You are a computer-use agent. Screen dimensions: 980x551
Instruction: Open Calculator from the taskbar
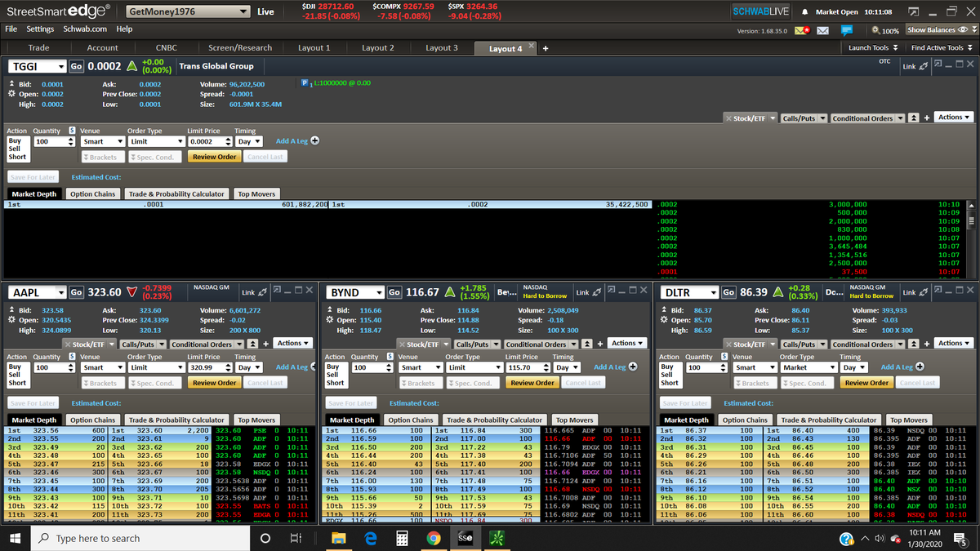[x=401, y=538]
